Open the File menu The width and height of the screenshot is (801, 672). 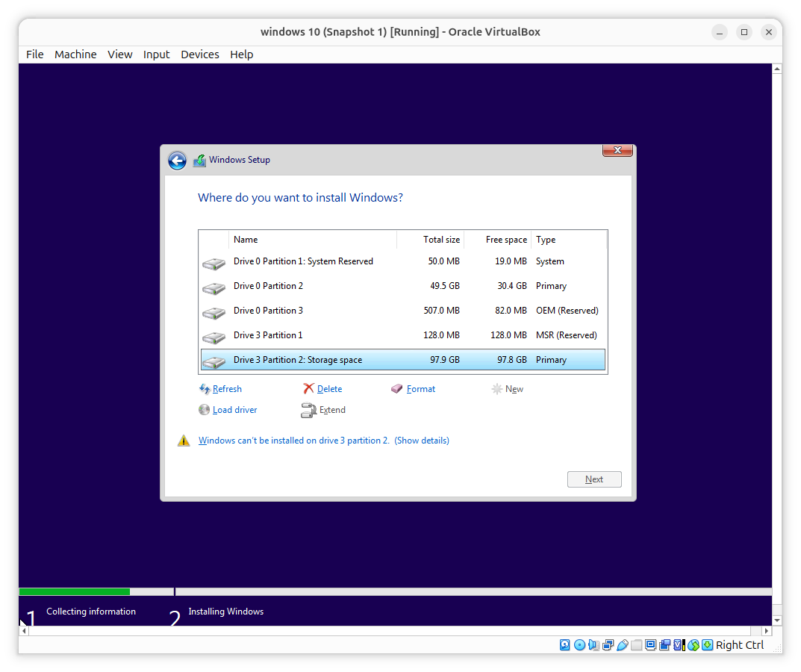coord(35,55)
